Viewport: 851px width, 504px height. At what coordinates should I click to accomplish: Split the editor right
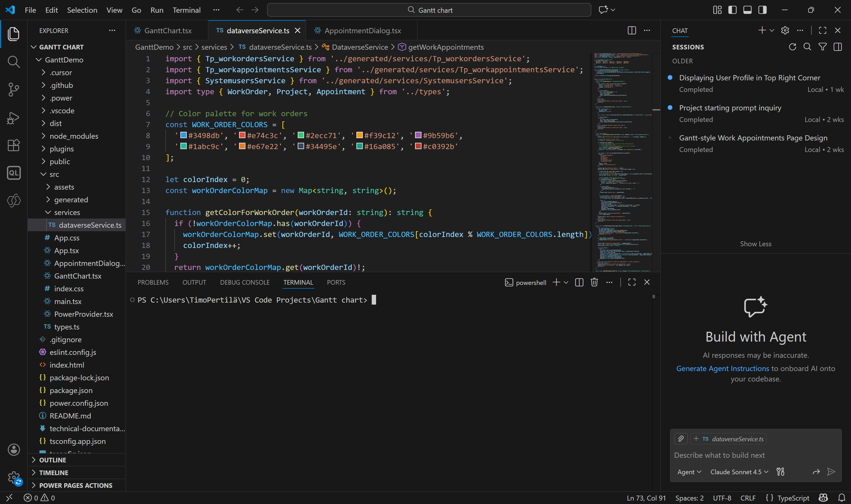632,31
